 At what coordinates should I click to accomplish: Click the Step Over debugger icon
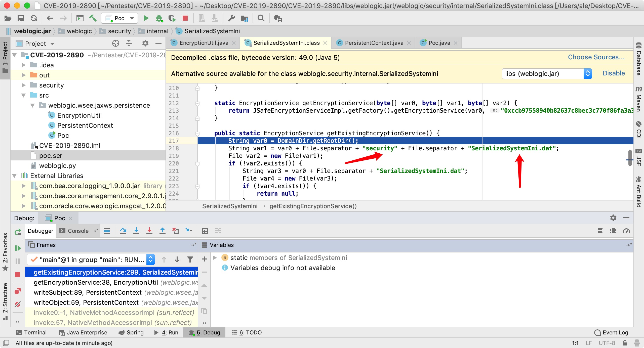pyautogui.click(x=123, y=231)
